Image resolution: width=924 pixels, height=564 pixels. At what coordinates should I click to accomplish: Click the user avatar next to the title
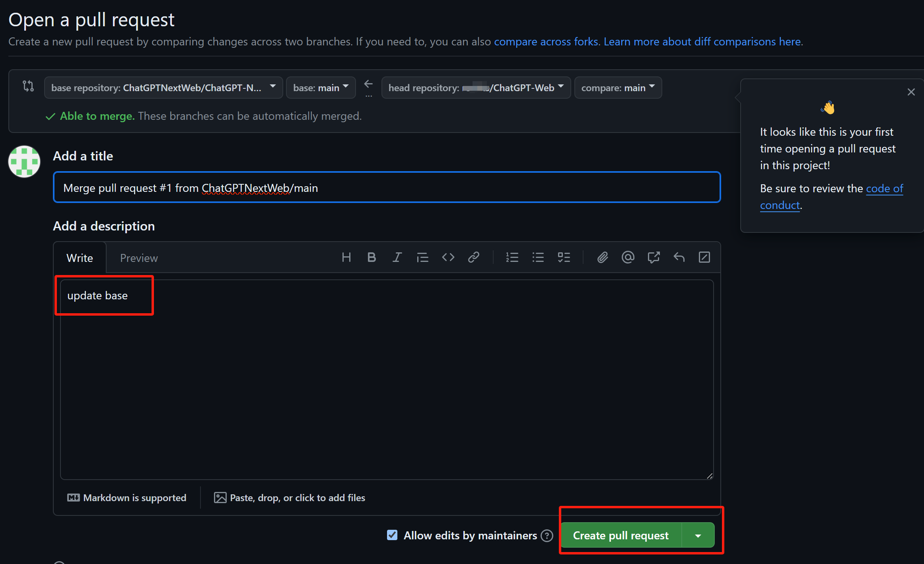pos(24,161)
